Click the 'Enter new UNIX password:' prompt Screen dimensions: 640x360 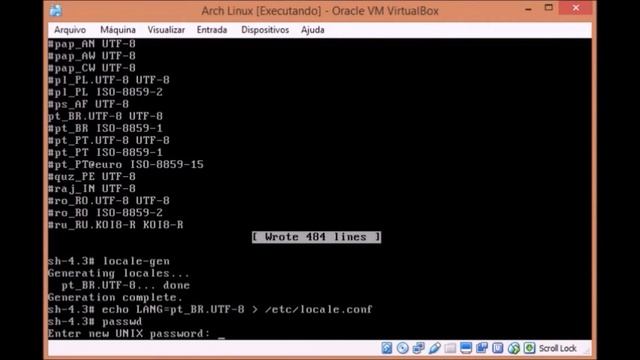pyautogui.click(x=129, y=334)
